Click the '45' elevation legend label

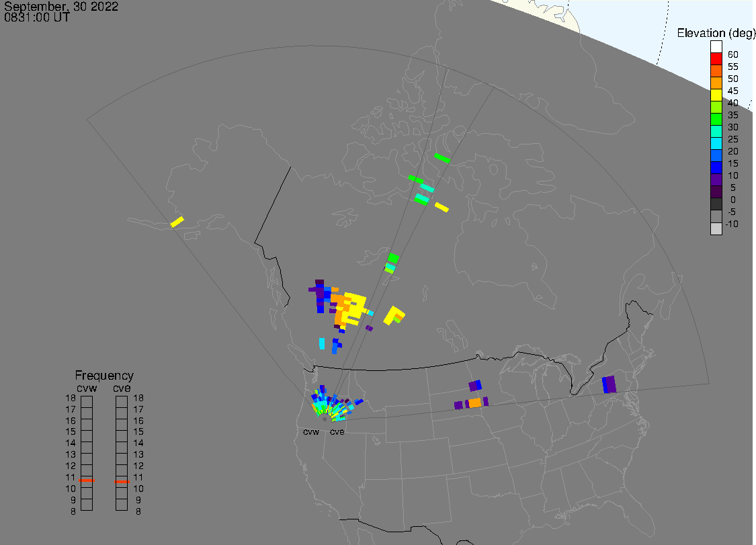click(733, 91)
